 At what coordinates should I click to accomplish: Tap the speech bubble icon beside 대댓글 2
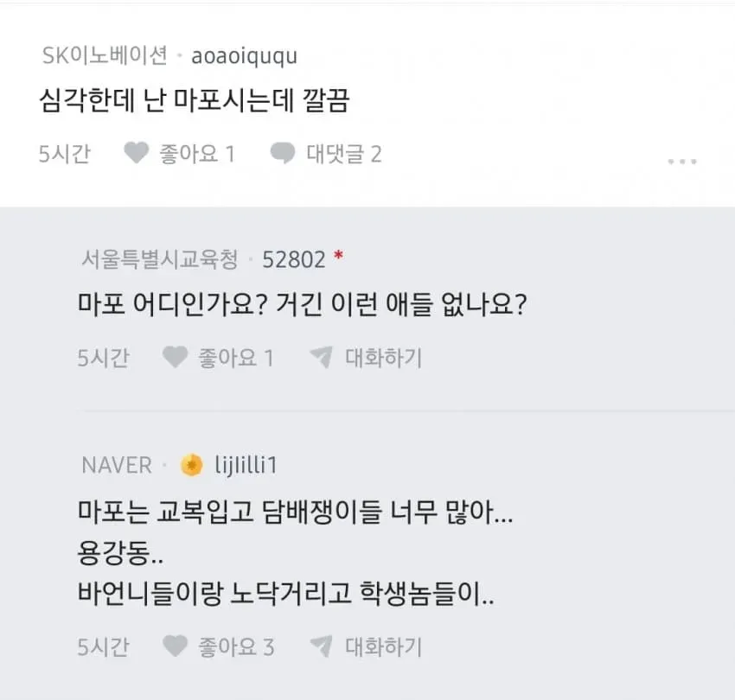tap(283, 153)
